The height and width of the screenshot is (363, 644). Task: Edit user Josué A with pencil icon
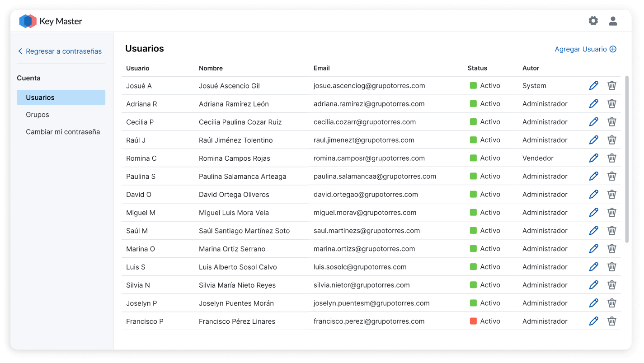(593, 86)
